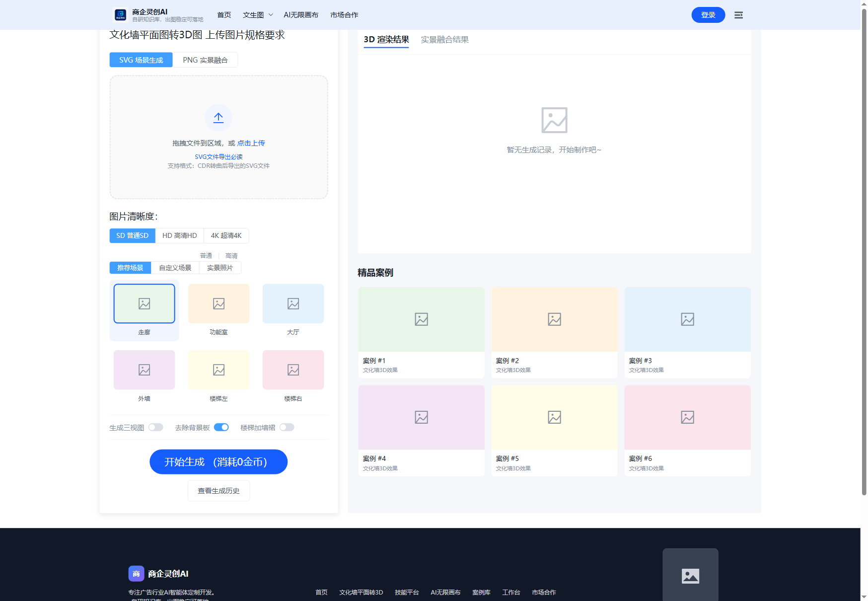Click the 点击上传 link

pyautogui.click(x=251, y=143)
